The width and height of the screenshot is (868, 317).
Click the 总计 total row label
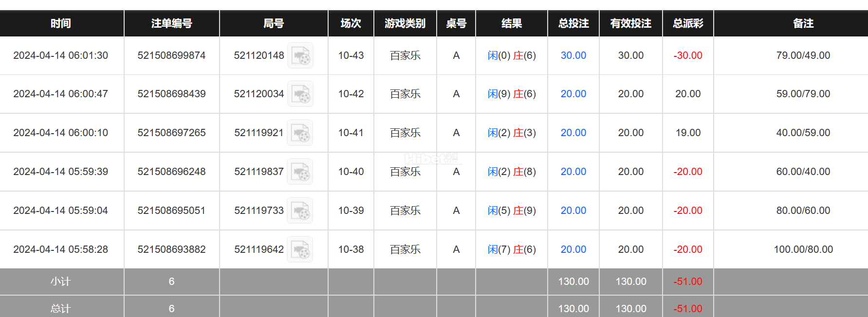(x=61, y=309)
